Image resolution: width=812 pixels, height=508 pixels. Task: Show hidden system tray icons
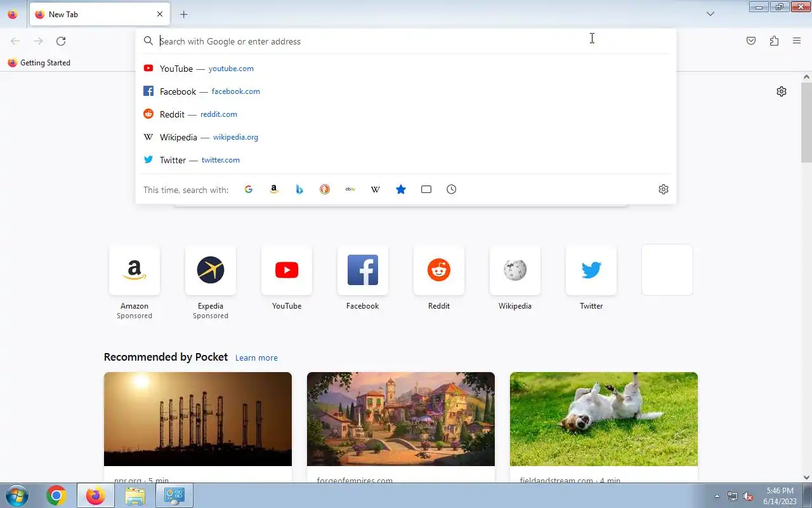[x=717, y=496]
